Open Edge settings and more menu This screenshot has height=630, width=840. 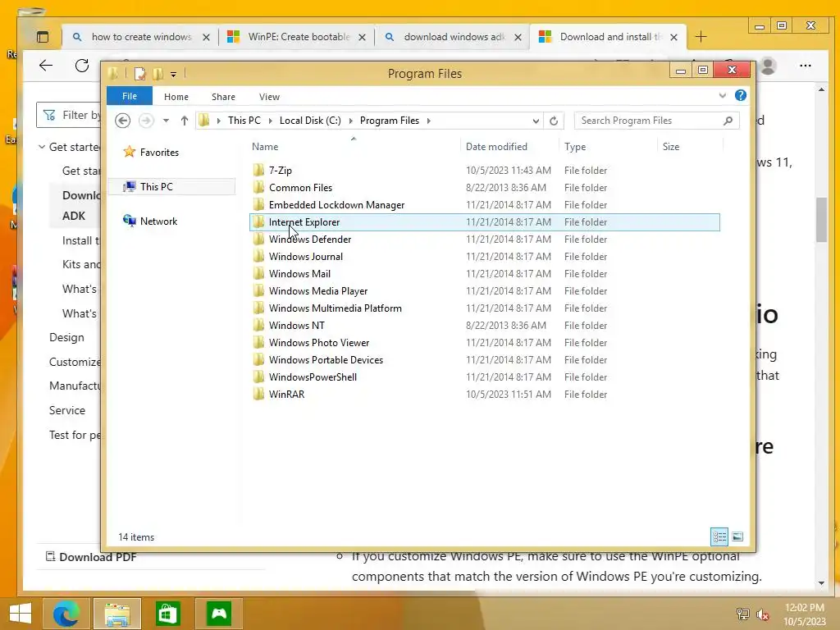pos(806,66)
